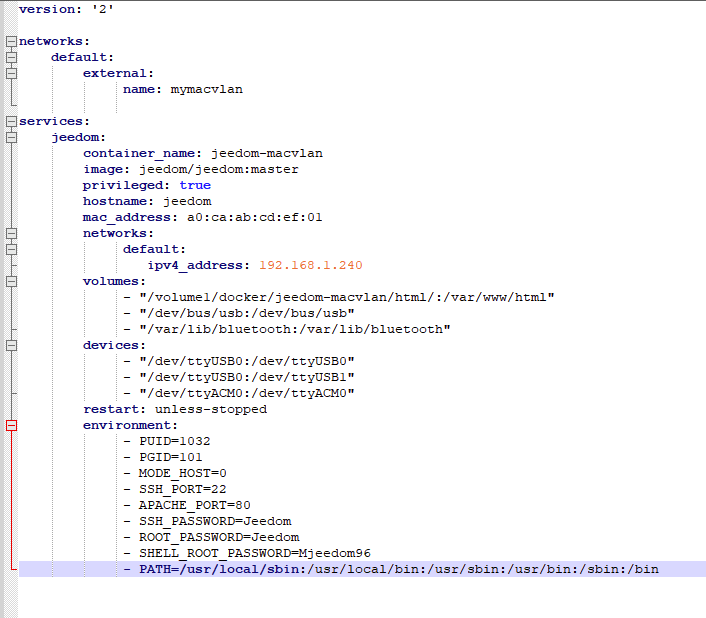
Task: Click the value mymacvlan
Action: coord(207,90)
